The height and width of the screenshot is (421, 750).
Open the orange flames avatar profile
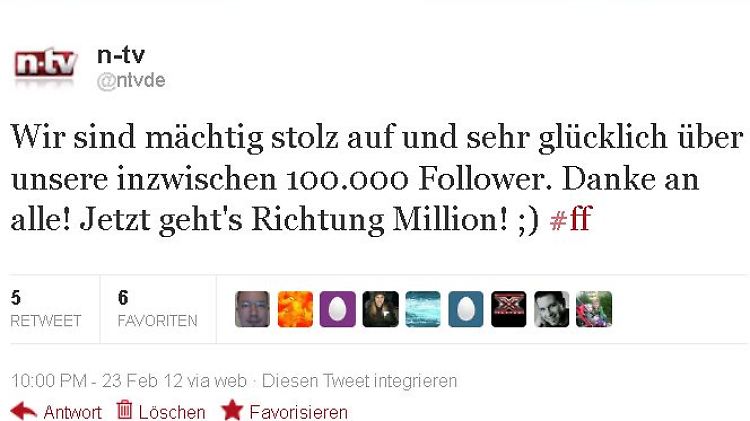pyautogui.click(x=295, y=309)
